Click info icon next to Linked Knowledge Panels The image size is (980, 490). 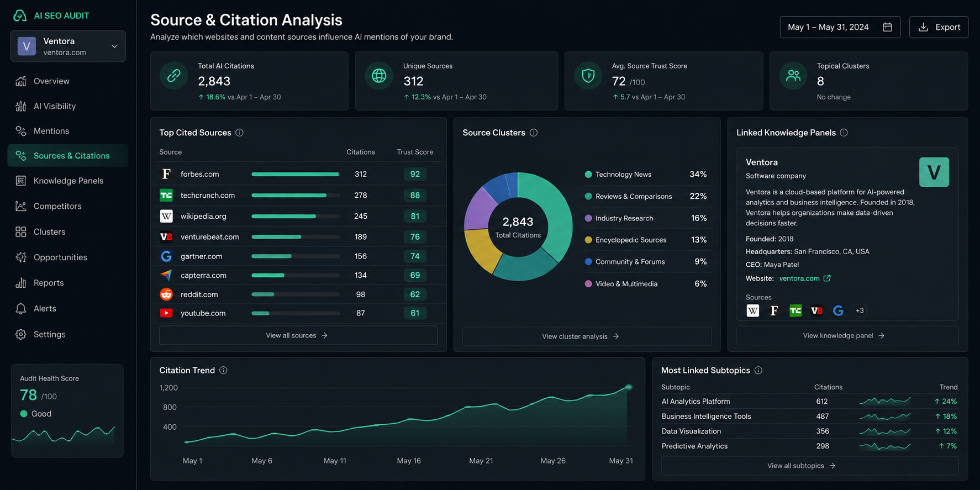pos(844,133)
